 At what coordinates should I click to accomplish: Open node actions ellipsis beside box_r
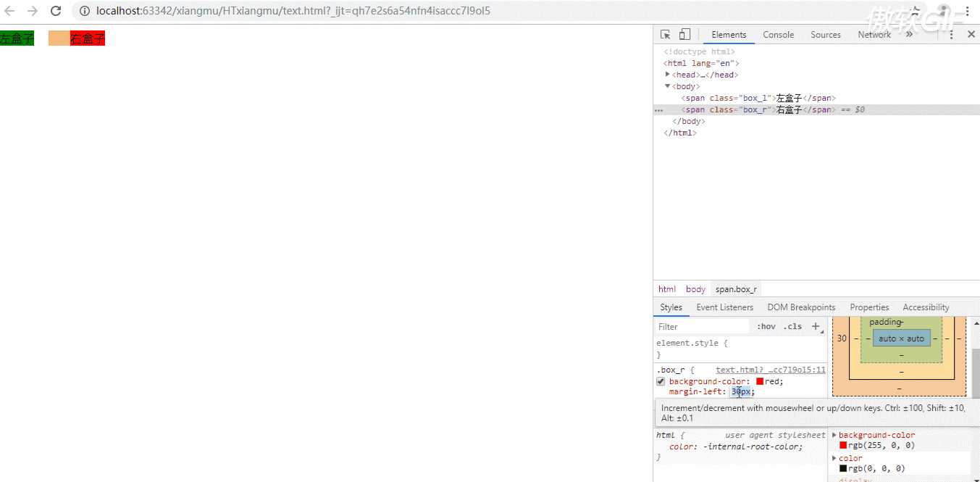pyautogui.click(x=658, y=110)
